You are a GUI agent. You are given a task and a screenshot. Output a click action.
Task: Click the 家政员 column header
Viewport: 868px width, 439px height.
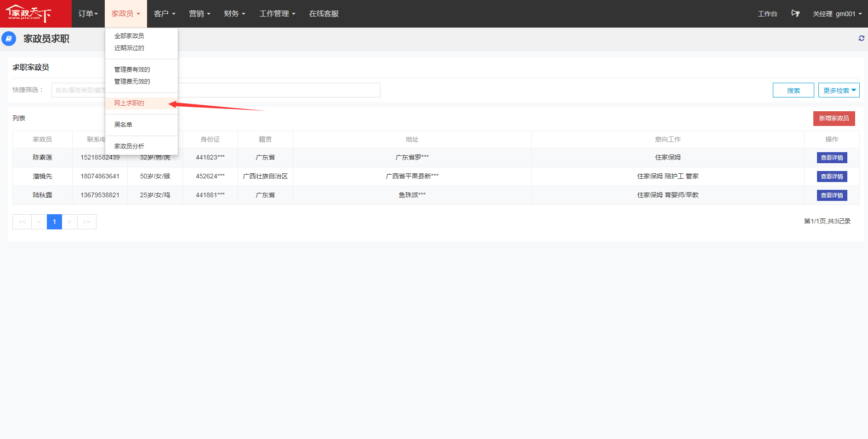coord(42,139)
